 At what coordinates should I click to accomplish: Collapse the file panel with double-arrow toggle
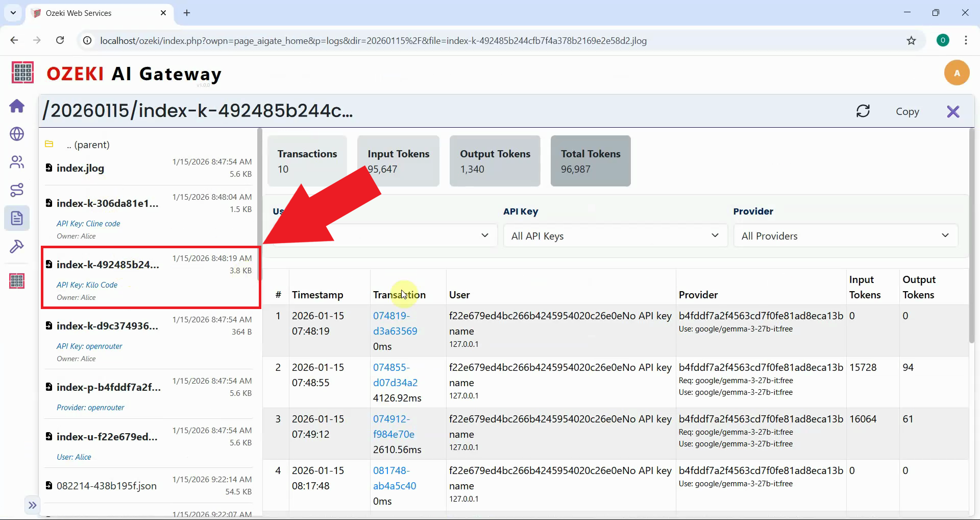tap(32, 505)
